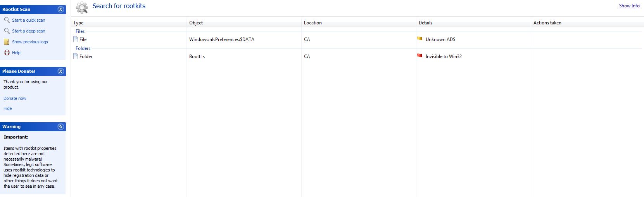The height and width of the screenshot is (197, 644).
Task: Sort by the Location column header
Action: (x=359, y=23)
